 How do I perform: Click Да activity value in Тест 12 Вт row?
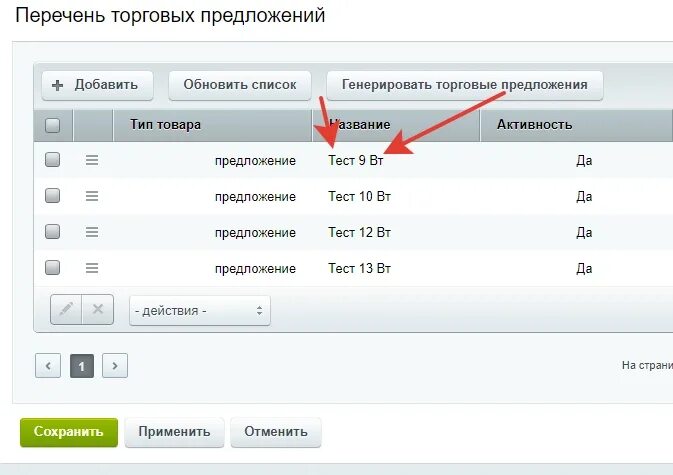(584, 233)
